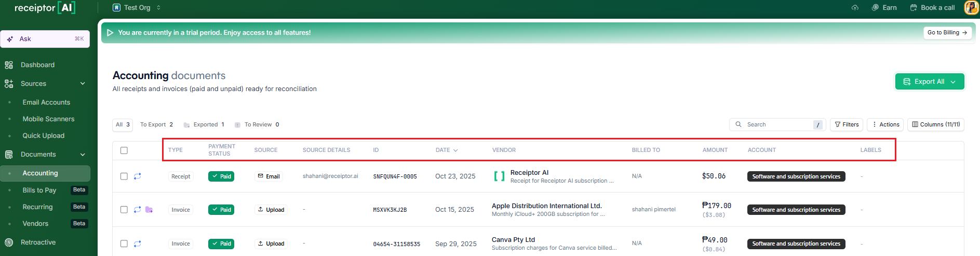Switch to Exported tab

click(x=204, y=125)
